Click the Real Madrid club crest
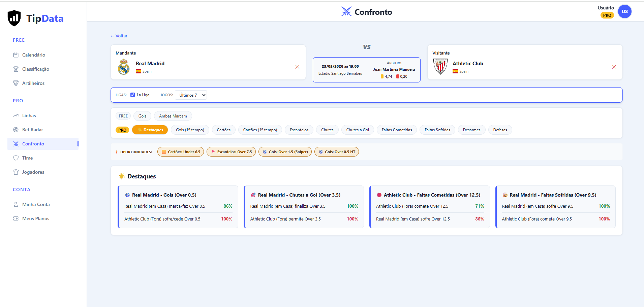Screen dimensions: 644x307 tap(124, 67)
